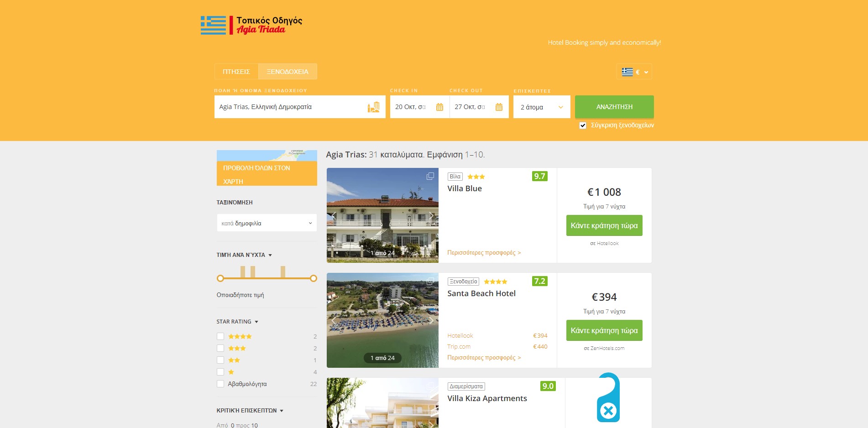Check the four-star rating filter
The height and width of the screenshot is (428, 868).
pos(220,336)
